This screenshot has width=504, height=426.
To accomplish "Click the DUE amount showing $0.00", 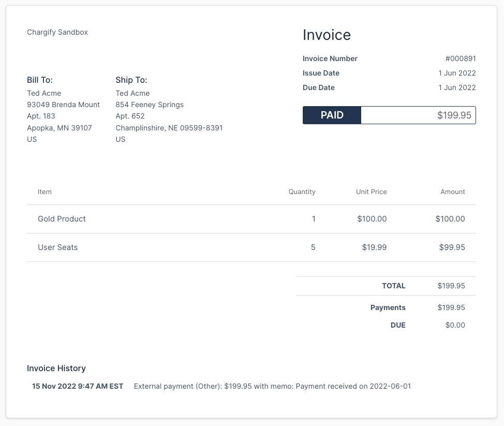I will 455,325.
